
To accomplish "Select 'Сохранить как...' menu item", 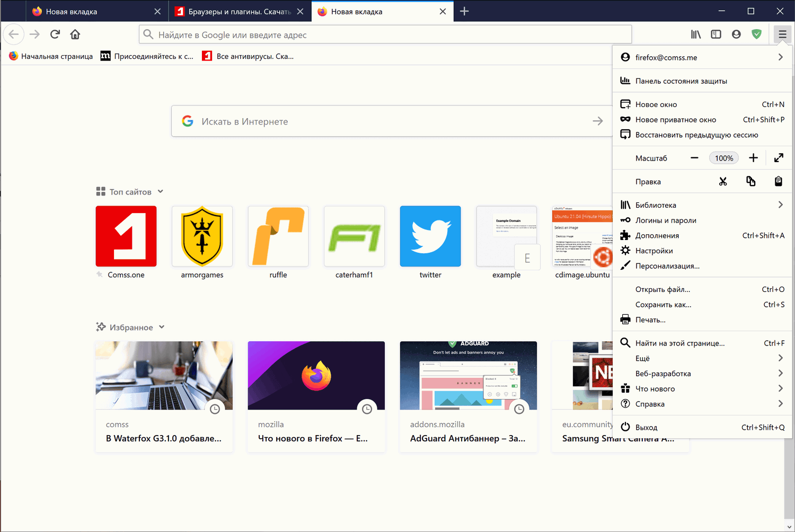I will [x=702, y=305].
